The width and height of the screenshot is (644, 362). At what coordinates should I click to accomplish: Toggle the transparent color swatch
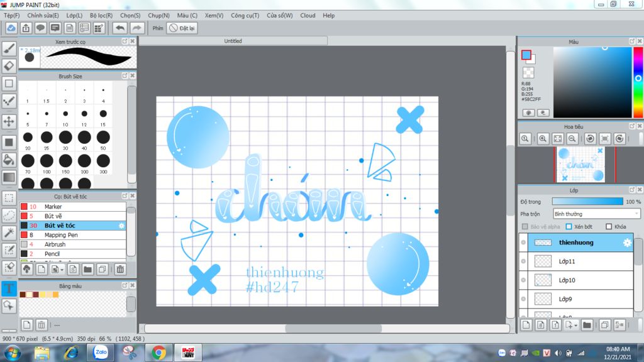point(528,73)
